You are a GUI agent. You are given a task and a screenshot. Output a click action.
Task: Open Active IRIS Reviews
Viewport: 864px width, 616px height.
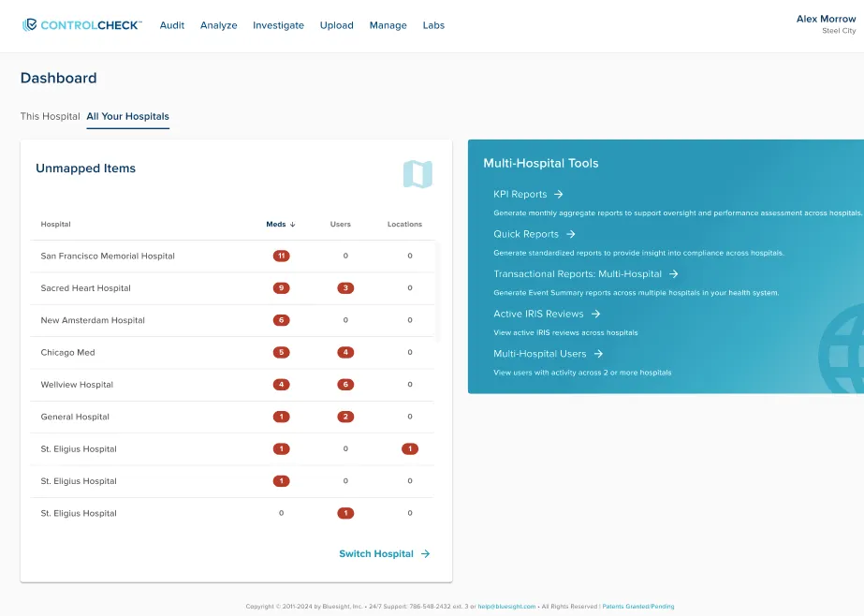coord(538,314)
